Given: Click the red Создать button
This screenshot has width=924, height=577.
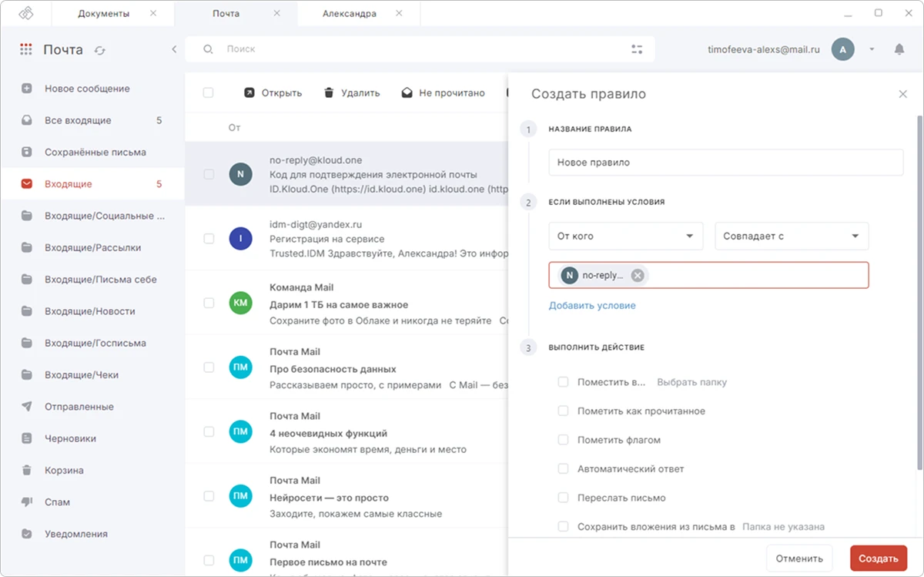Looking at the screenshot, I should [x=879, y=559].
